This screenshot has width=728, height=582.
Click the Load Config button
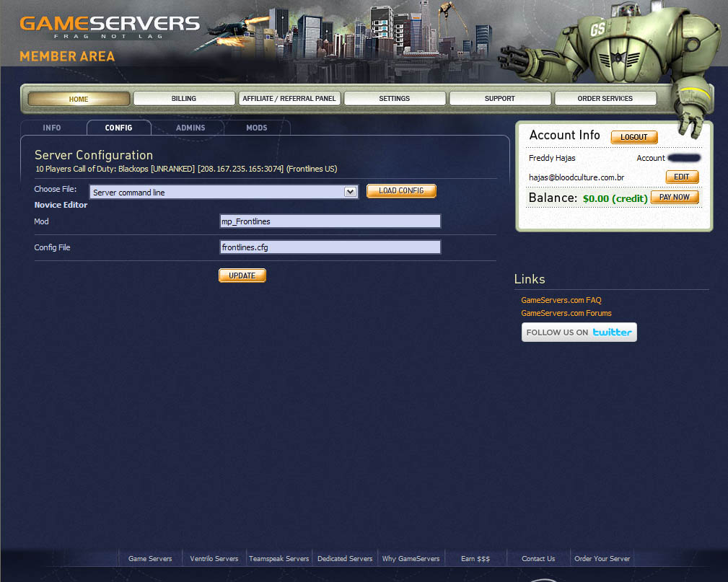[401, 190]
